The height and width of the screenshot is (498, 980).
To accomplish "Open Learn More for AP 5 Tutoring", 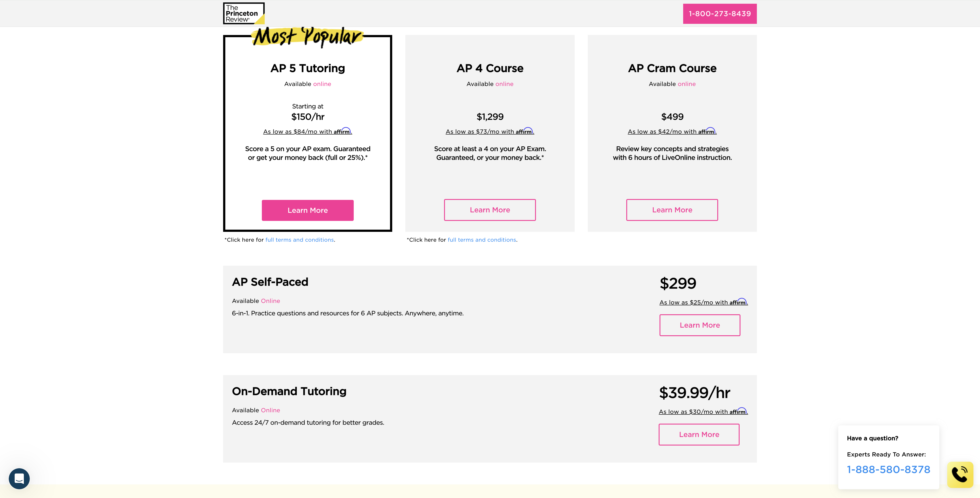I will click(x=307, y=210).
